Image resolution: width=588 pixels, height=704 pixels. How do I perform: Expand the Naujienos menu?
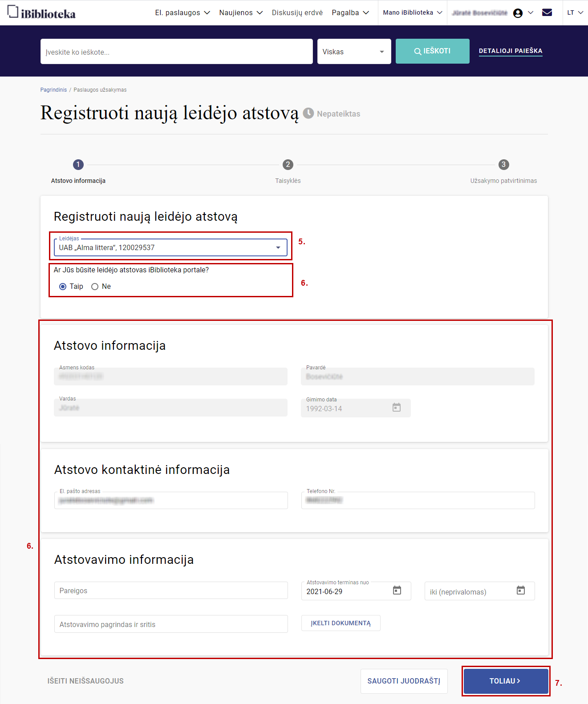(x=241, y=12)
